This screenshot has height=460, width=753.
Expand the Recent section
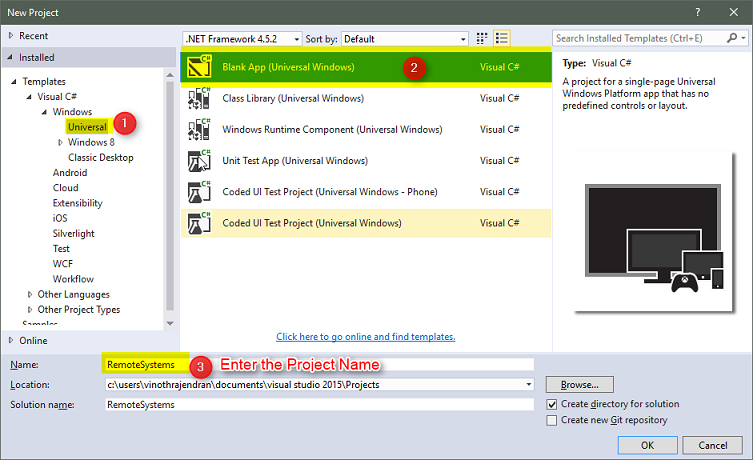(x=11, y=36)
